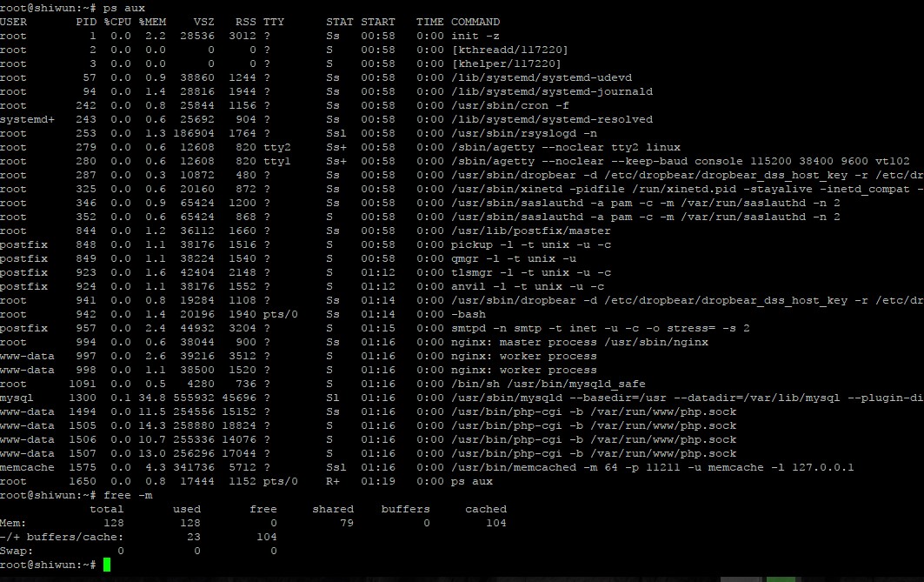
Task: Click 'anvil -l -t unix -u -c' command
Action: pyautogui.click(x=528, y=286)
